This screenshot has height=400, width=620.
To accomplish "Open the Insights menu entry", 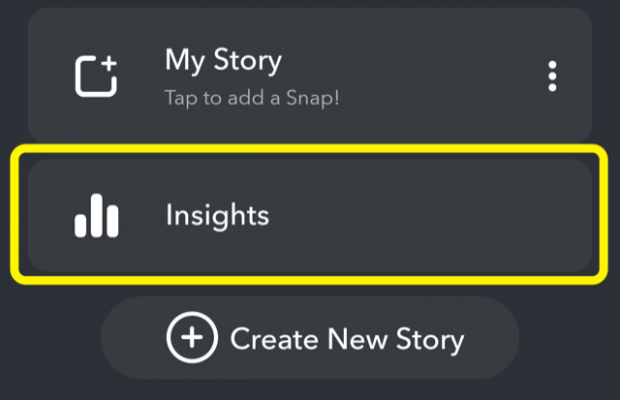I will coord(310,215).
